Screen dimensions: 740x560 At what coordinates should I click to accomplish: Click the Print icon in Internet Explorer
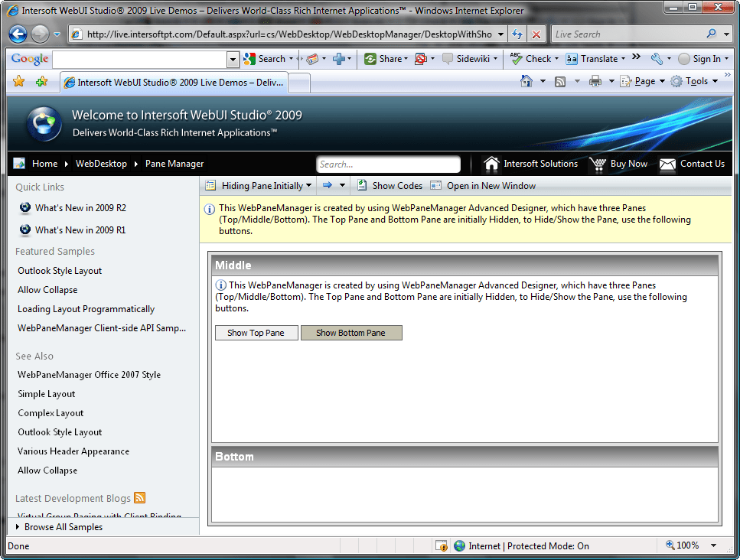point(595,80)
